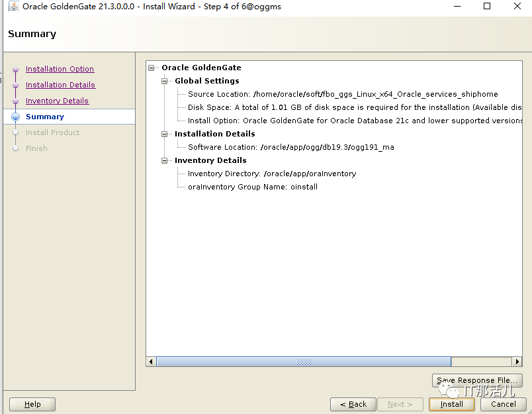Click the Installation Option step bullet
Image resolution: width=532 pixels, height=414 pixels.
pyautogui.click(x=16, y=70)
